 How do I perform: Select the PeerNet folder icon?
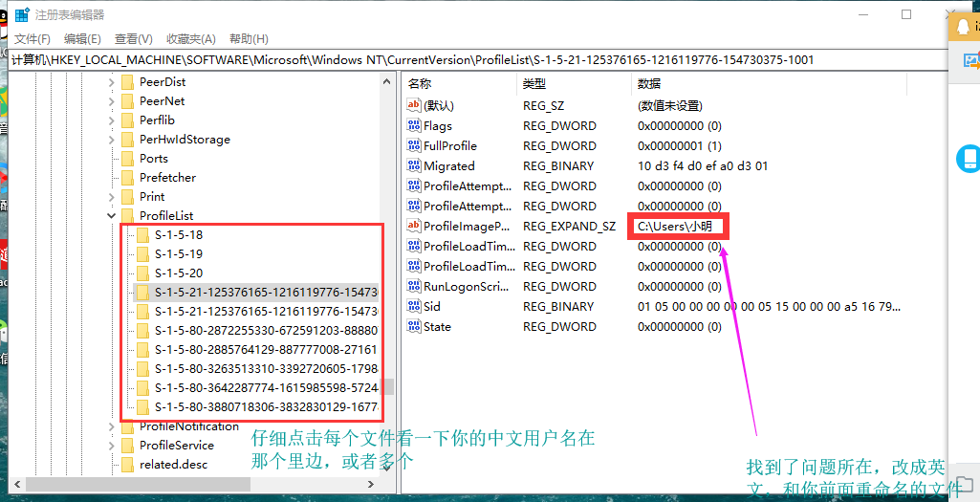[x=127, y=101]
